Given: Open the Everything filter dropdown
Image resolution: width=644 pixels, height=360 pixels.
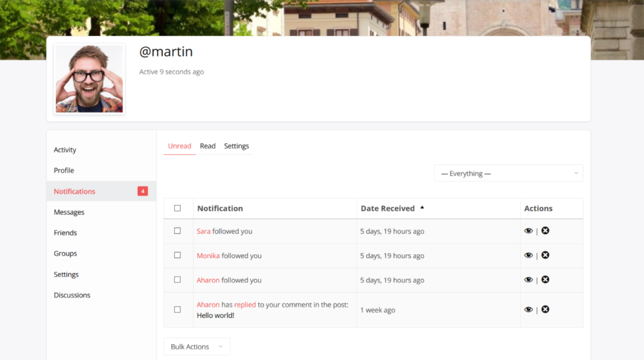Looking at the screenshot, I should pyautogui.click(x=508, y=174).
